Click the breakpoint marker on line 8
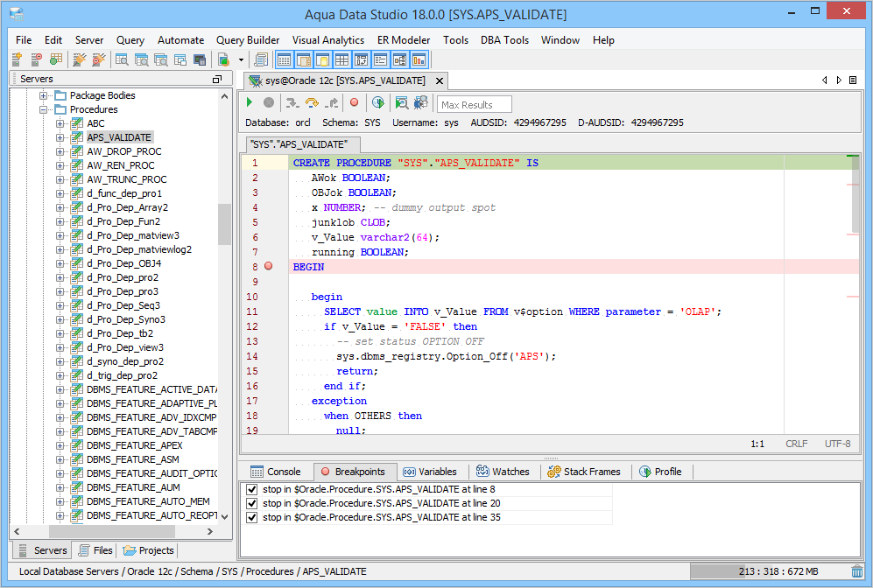 click(269, 266)
